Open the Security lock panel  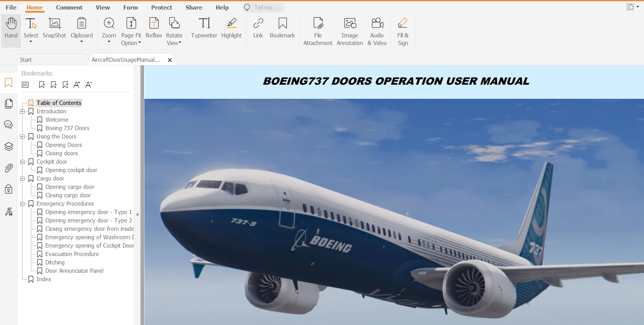click(8, 189)
